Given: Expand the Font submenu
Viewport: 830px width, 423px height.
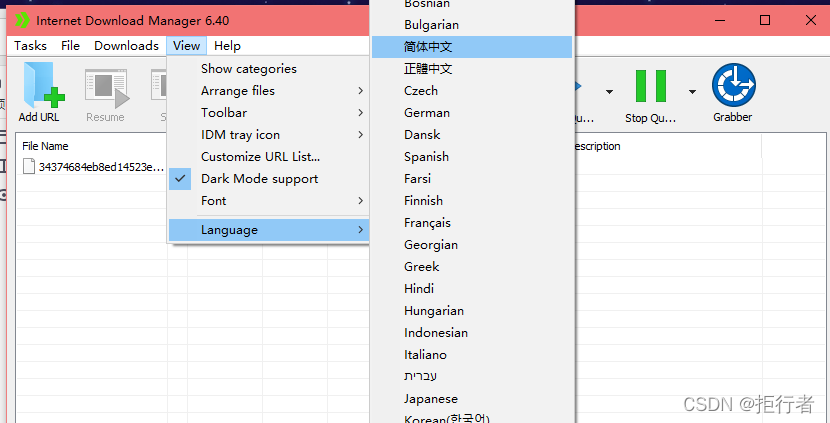Looking at the screenshot, I should point(268,201).
